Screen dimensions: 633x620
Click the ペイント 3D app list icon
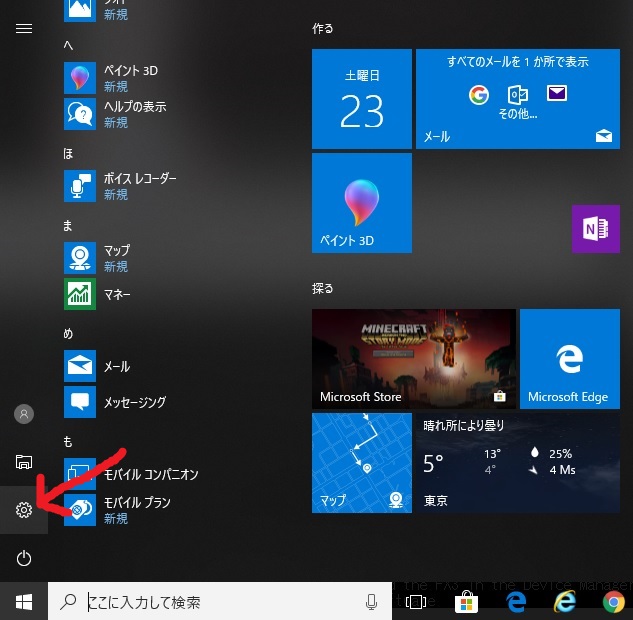(x=80, y=78)
